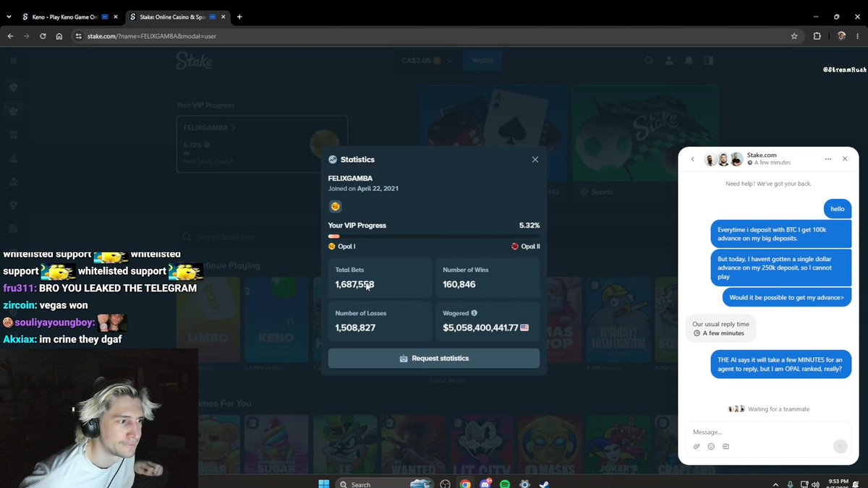868x488 pixels.
Task: Click the Search Stake.com field behind dialog
Action: point(250,237)
